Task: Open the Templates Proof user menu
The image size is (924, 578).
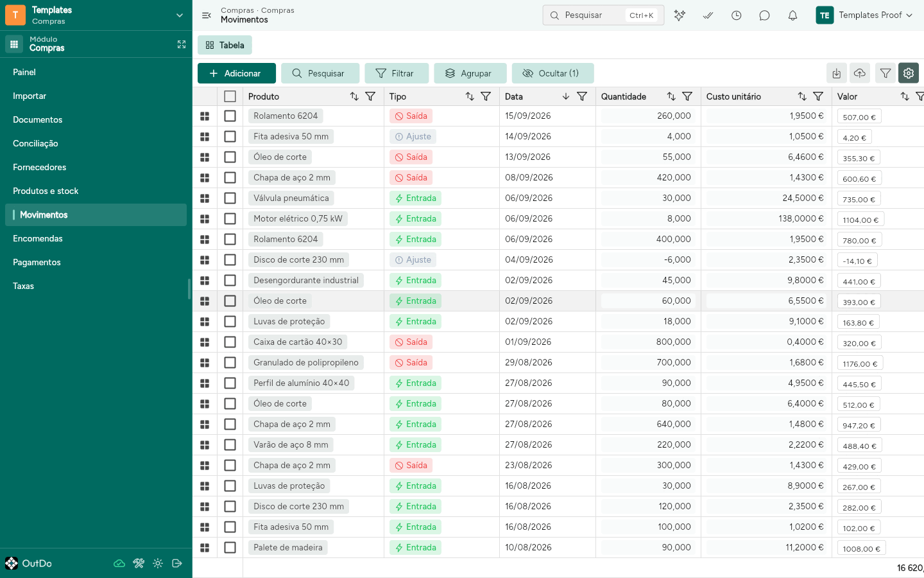Action: click(x=864, y=15)
